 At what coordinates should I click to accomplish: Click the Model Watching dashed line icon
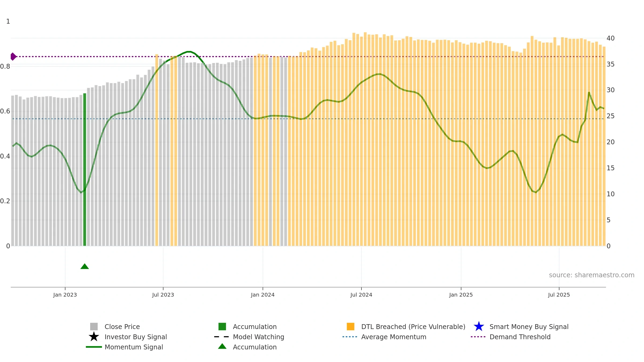point(222,337)
